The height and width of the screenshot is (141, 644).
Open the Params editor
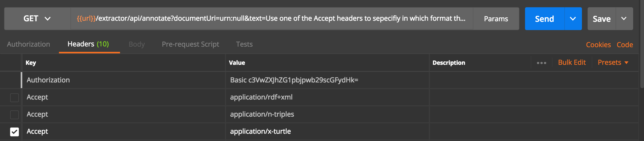tap(496, 19)
